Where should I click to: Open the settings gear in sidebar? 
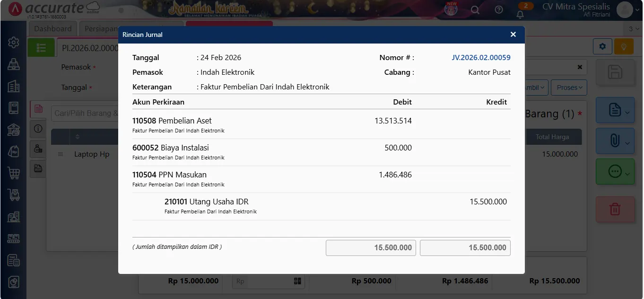[x=13, y=43]
